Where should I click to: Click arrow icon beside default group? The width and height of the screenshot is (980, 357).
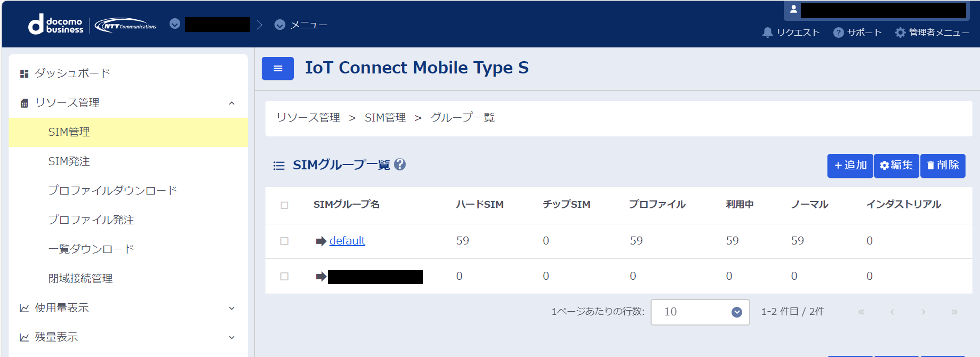coord(321,241)
